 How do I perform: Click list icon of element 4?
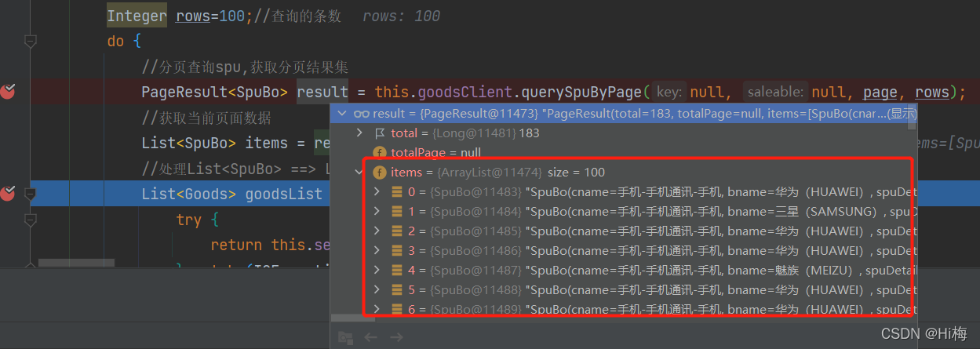pyautogui.click(x=397, y=271)
